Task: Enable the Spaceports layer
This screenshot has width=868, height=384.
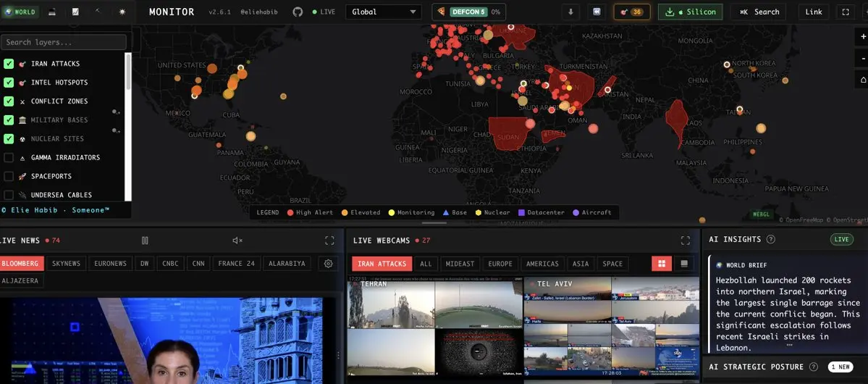Action: click(x=9, y=176)
